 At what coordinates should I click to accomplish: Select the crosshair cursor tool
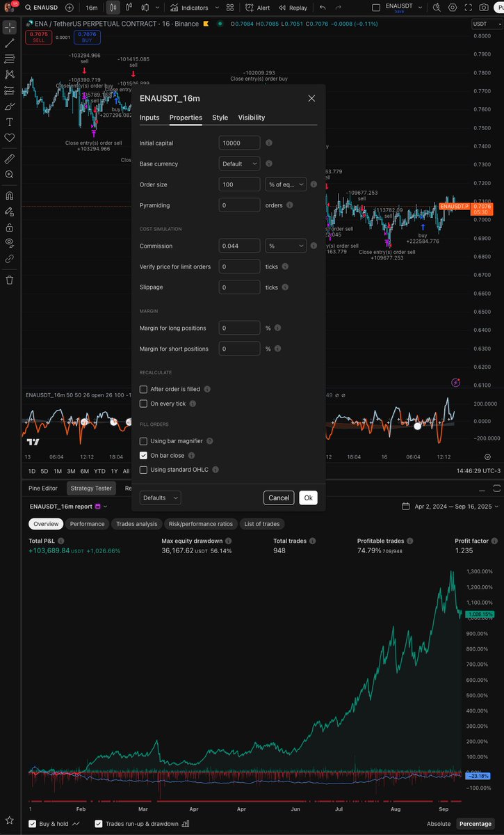(10, 28)
